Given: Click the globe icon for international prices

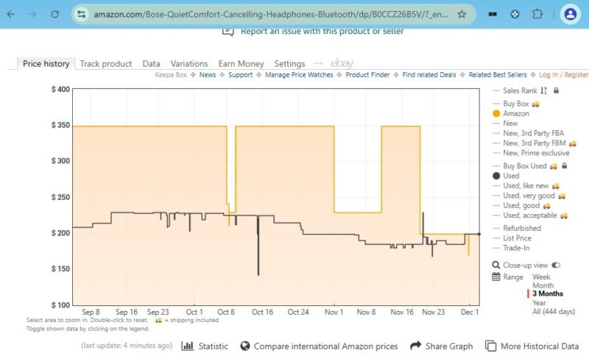Looking at the screenshot, I should tap(245, 346).
